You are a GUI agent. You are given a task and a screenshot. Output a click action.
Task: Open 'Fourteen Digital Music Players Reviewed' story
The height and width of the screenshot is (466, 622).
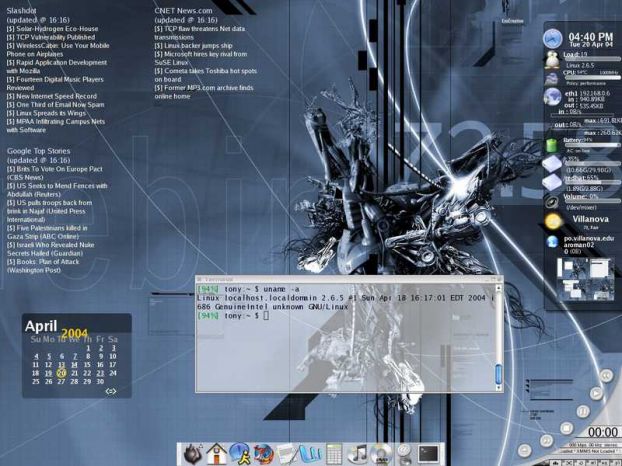[55, 84]
